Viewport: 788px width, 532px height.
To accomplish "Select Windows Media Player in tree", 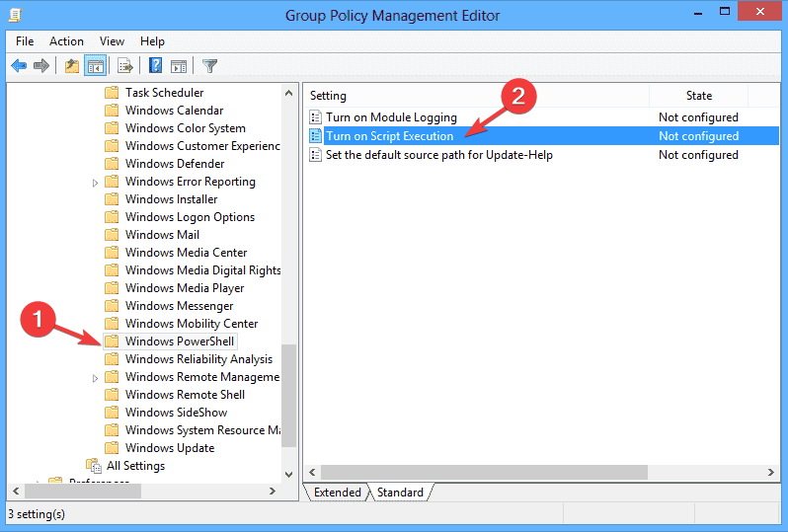I will (x=185, y=288).
